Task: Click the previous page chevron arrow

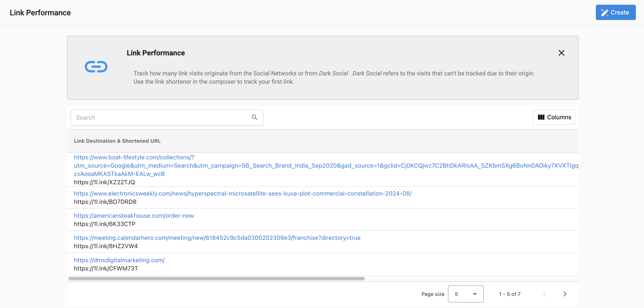Action: (544, 294)
